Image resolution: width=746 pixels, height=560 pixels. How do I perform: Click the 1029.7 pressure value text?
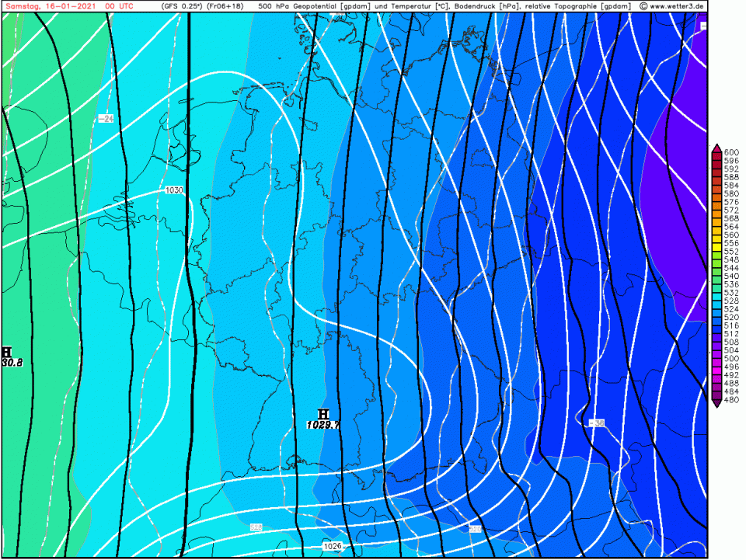323,425
